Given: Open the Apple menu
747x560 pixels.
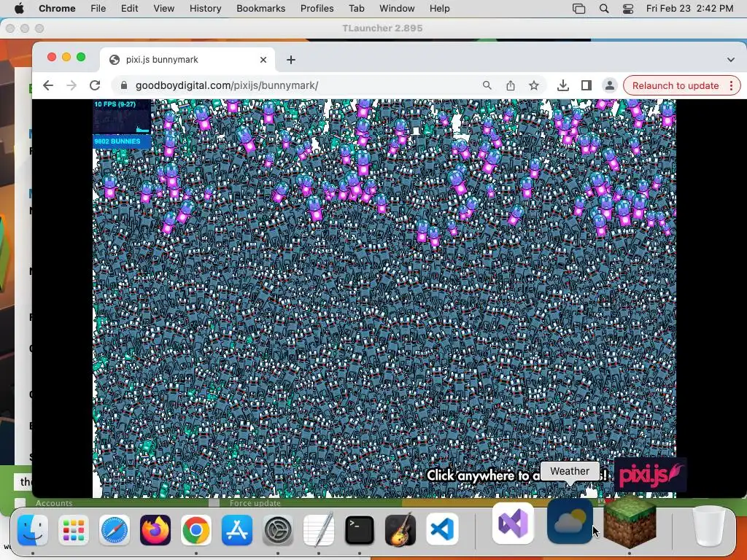Looking at the screenshot, I should pos(19,8).
